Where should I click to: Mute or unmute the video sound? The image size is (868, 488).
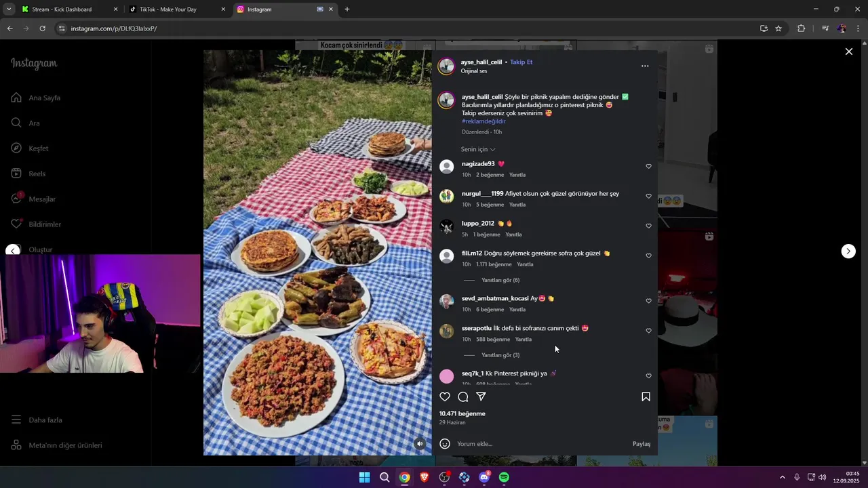[420, 444]
